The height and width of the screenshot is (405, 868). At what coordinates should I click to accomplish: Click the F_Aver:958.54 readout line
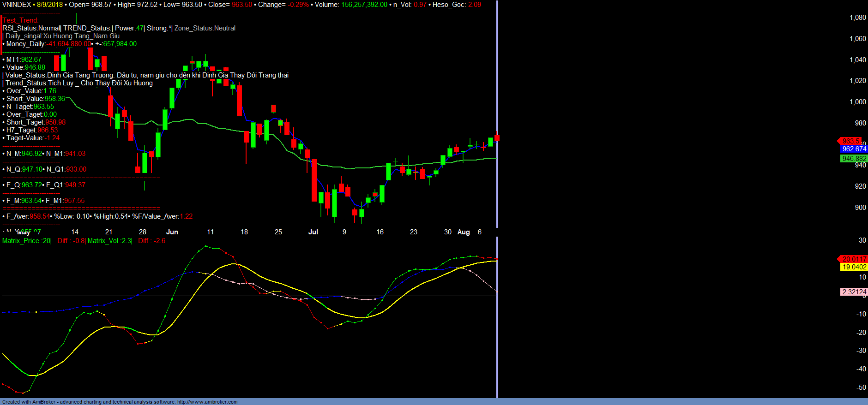coord(28,216)
